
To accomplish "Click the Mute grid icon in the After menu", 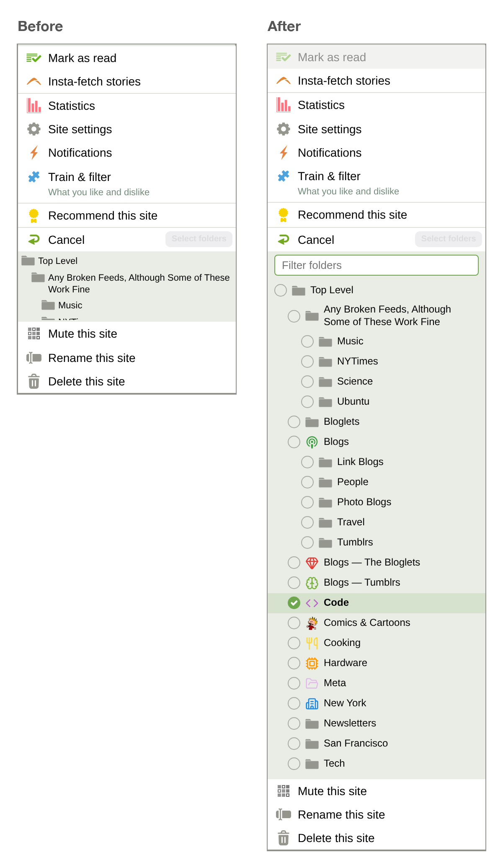I will (284, 791).
